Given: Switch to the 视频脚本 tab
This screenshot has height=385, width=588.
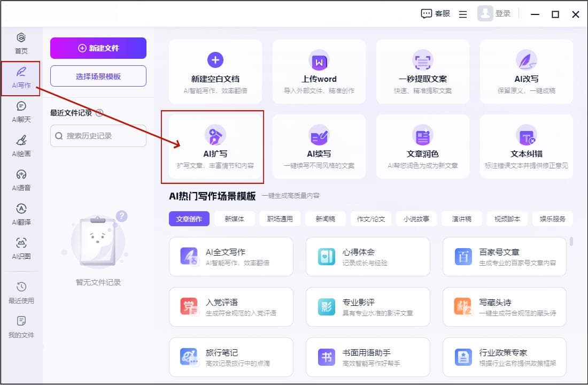Looking at the screenshot, I should tap(507, 219).
